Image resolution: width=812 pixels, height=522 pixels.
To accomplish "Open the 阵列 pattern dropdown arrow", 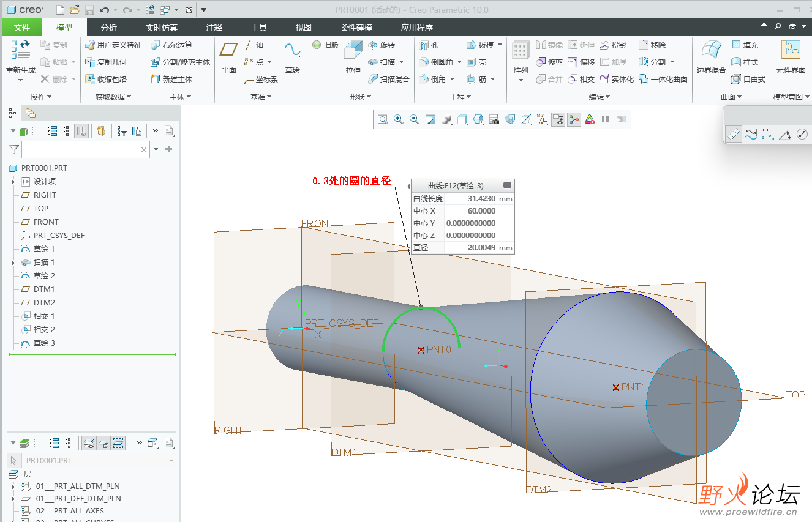I will click(x=521, y=80).
